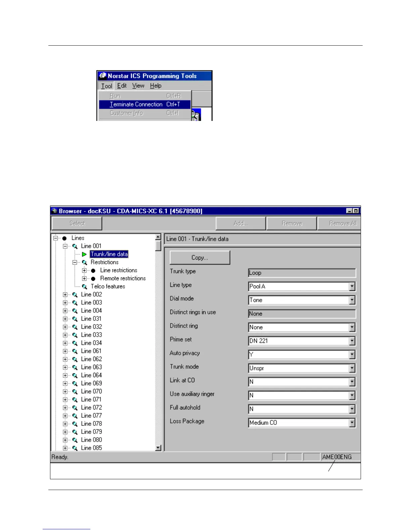This screenshot has height=532, width=411.
Task: Click the bullet icon beside Remote restrictions
Action: pos(93,278)
